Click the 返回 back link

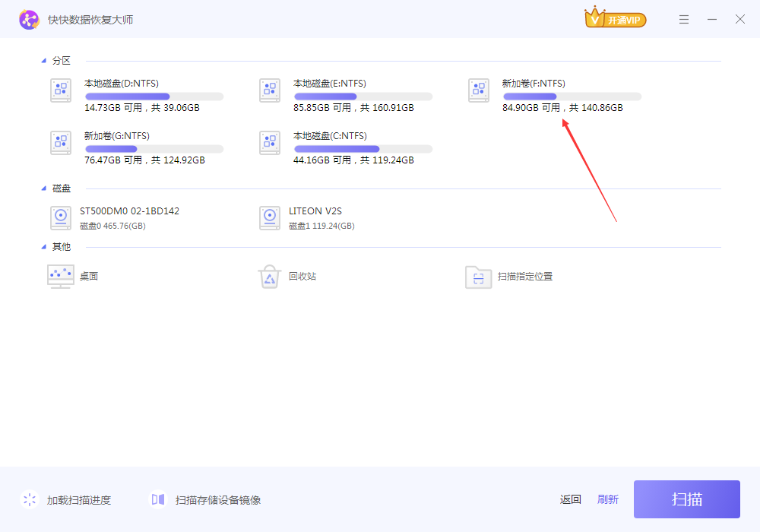pyautogui.click(x=571, y=499)
